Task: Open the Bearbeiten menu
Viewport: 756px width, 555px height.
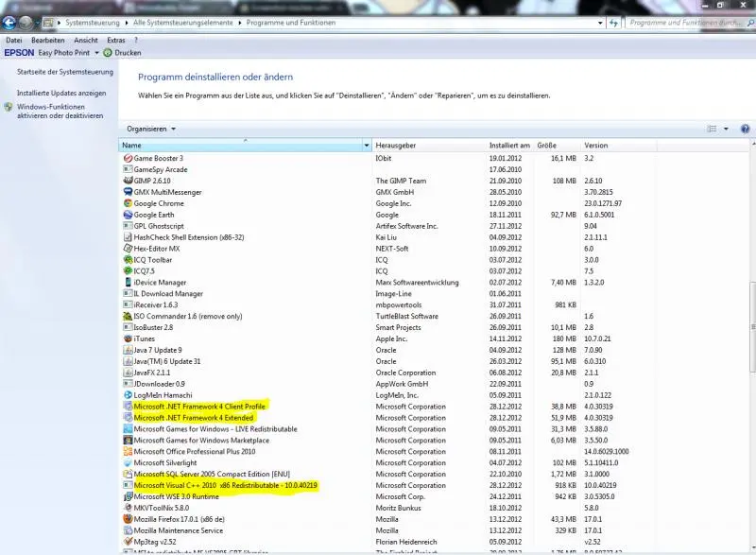Action: (x=48, y=40)
